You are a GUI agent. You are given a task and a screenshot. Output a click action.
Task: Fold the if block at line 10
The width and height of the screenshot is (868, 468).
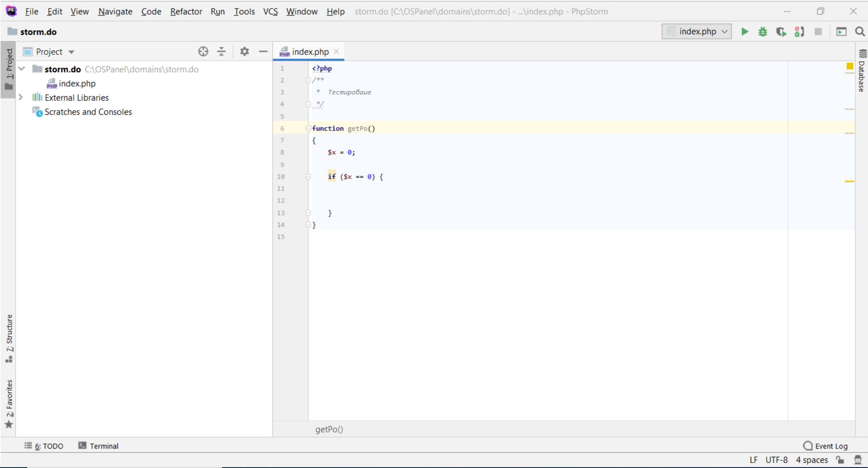coord(308,177)
